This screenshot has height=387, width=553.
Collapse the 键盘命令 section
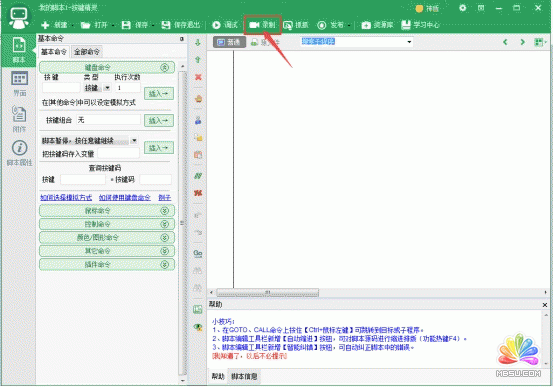[164, 67]
